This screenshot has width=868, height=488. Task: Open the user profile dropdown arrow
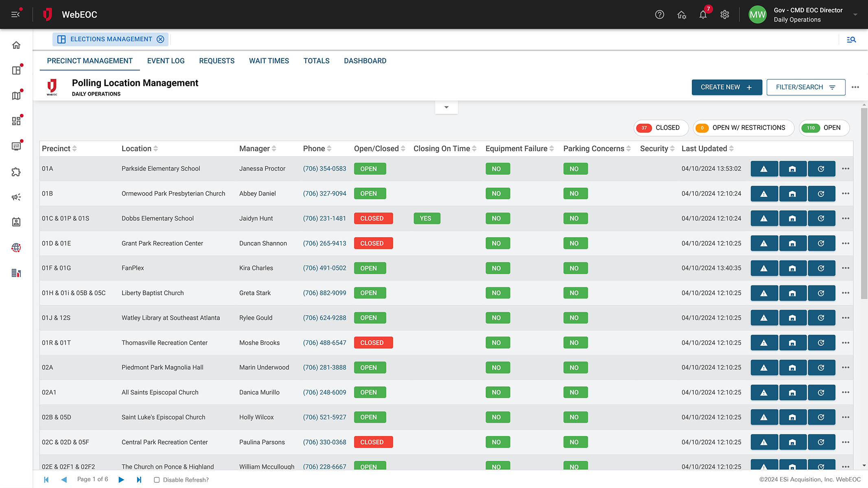(x=855, y=15)
